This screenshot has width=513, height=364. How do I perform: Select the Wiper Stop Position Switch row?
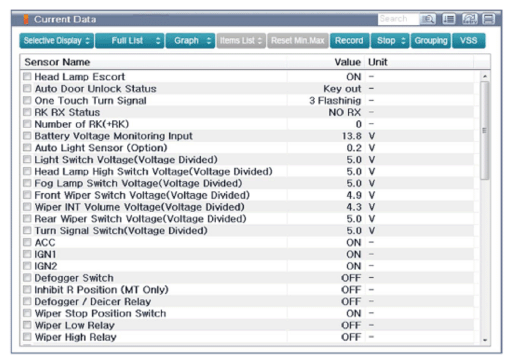tap(247, 313)
